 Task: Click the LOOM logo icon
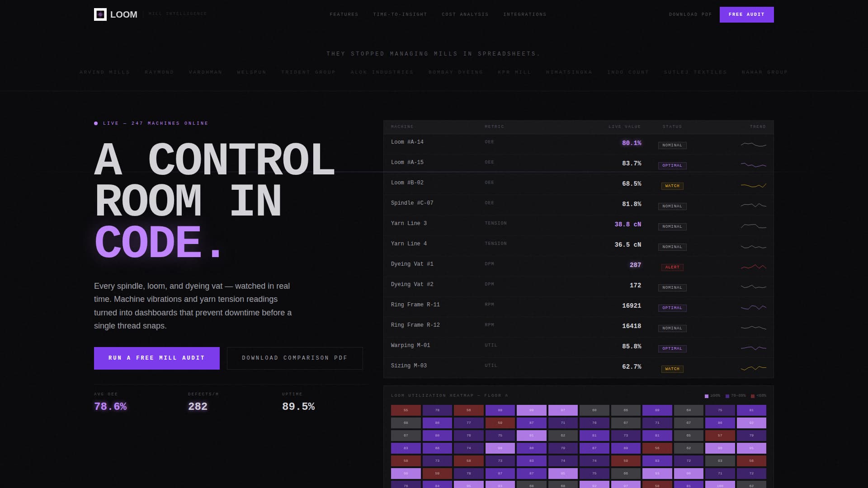100,14
